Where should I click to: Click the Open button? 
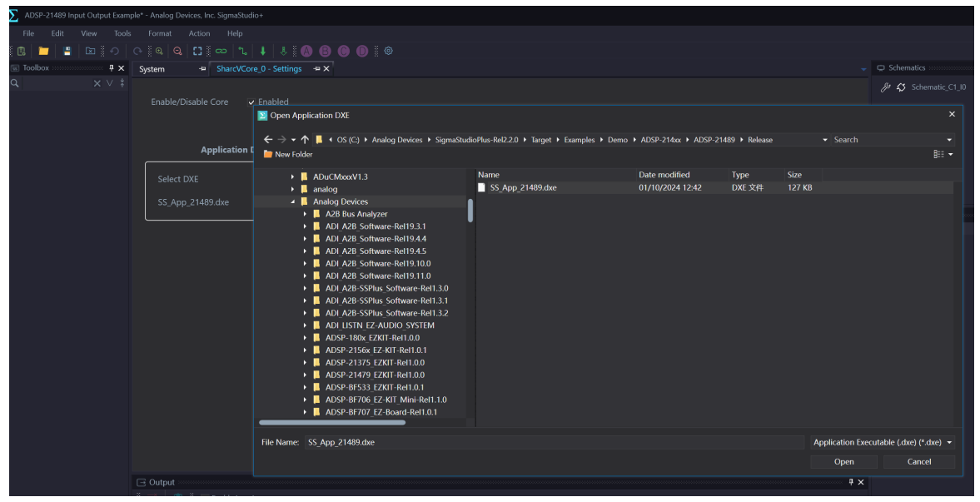pyautogui.click(x=843, y=462)
